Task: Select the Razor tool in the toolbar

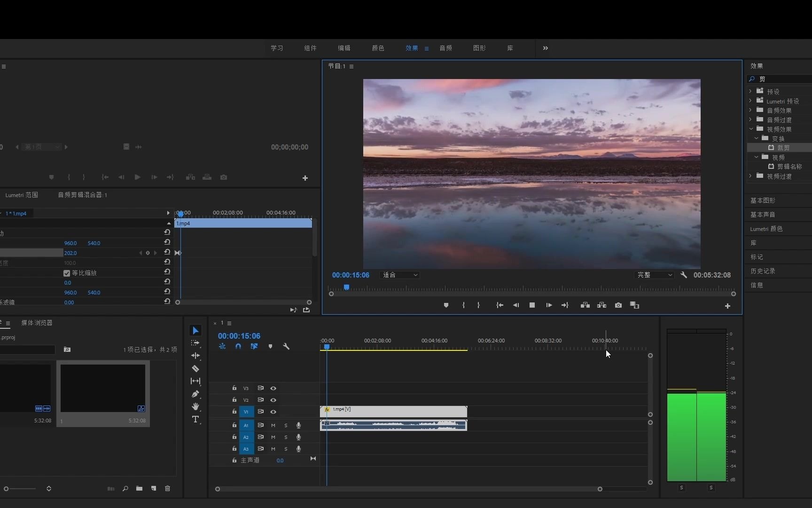Action: [x=195, y=369]
